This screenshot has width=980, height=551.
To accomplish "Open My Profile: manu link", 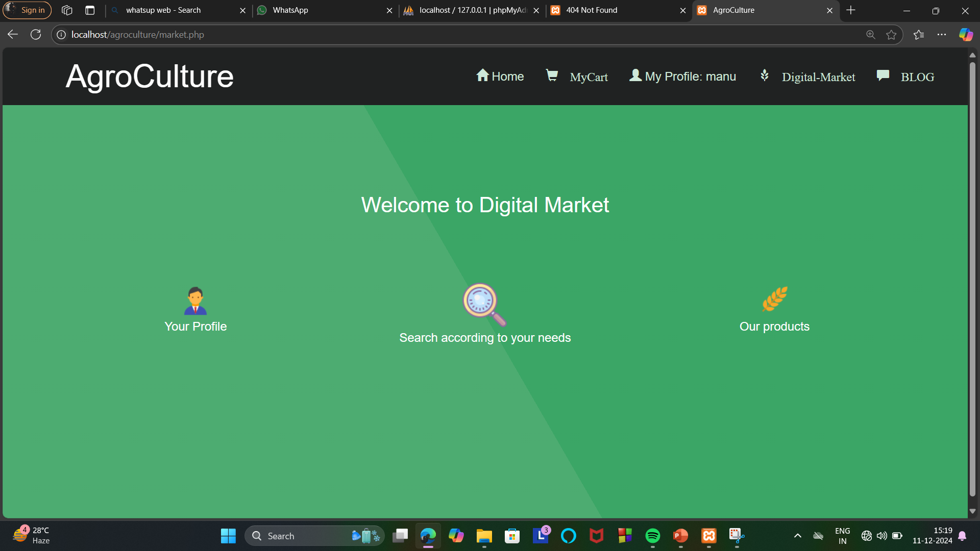I will click(x=690, y=77).
